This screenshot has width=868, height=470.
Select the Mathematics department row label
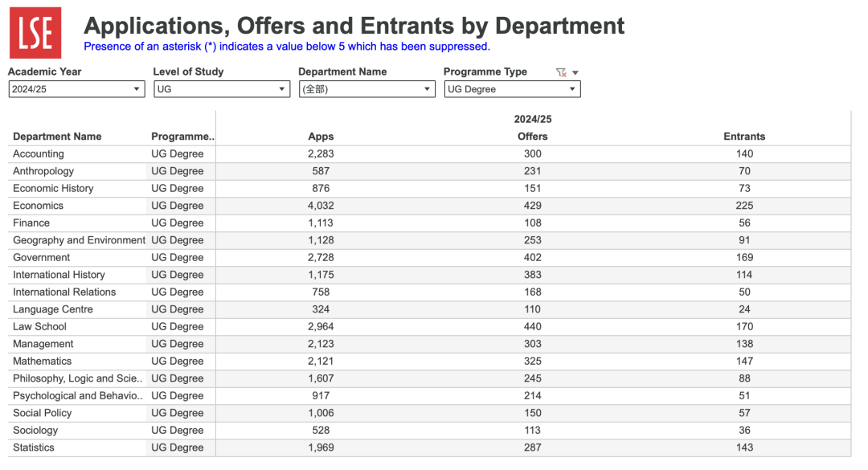pos(42,361)
